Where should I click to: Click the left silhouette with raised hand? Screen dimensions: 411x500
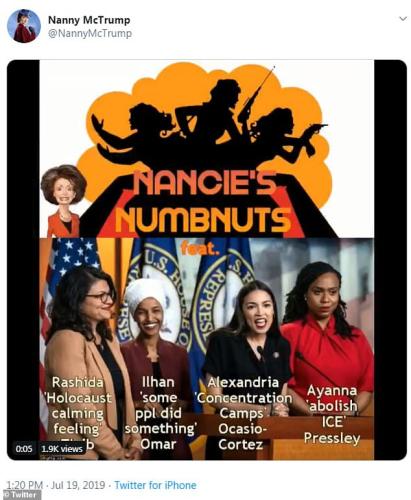pos(133,133)
